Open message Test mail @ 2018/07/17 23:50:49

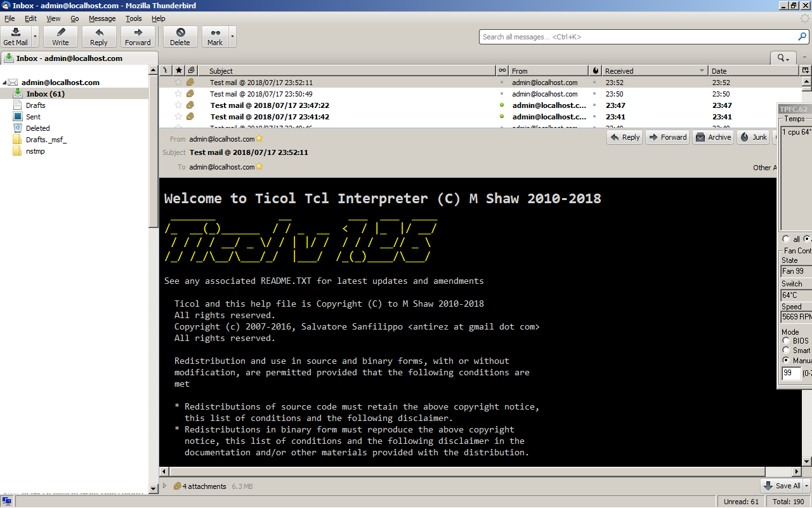click(x=261, y=94)
